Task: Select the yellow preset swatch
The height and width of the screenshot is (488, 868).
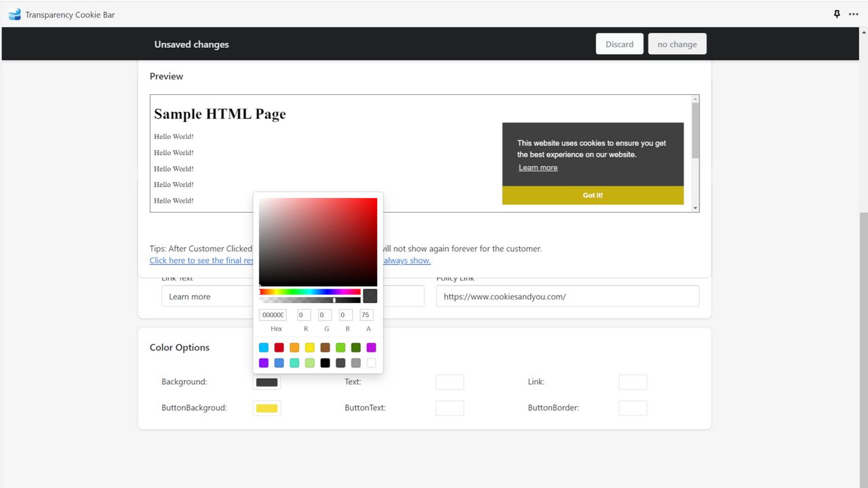Action: (x=310, y=348)
